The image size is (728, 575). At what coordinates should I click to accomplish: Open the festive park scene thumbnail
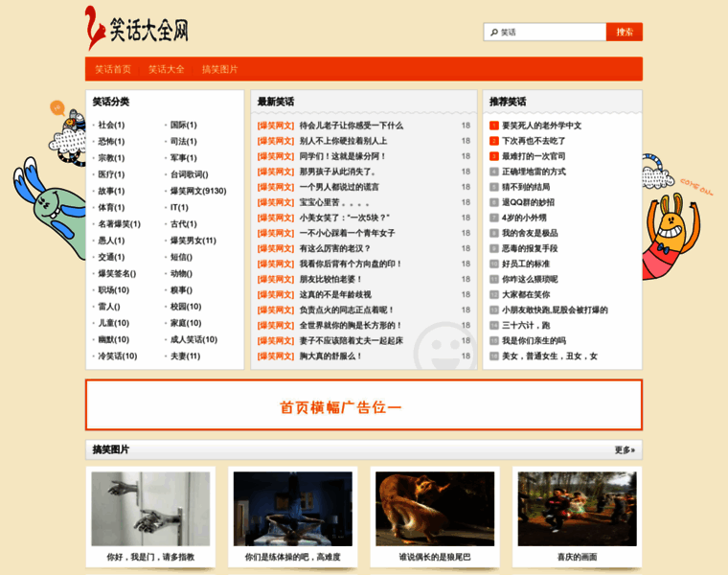[577, 509]
